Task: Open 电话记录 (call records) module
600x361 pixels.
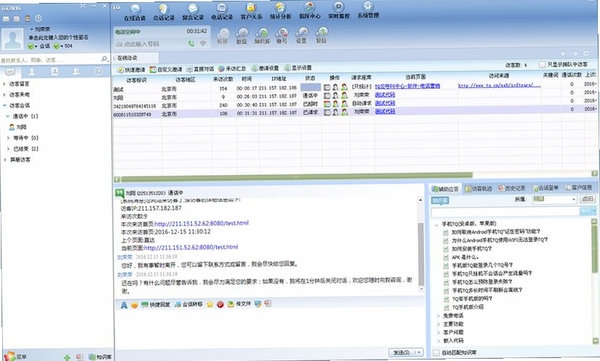Action: point(222,12)
